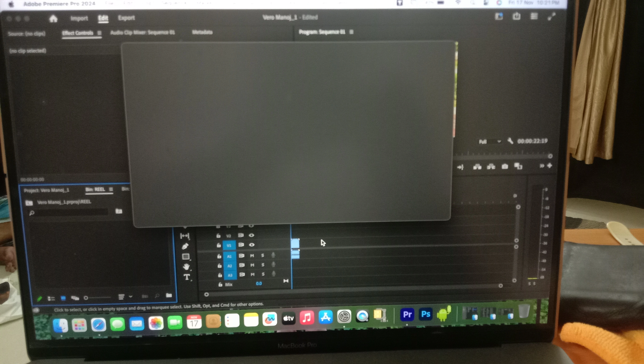The width and height of the screenshot is (644, 364).
Task: Switch project panel to List View
Action: pyautogui.click(x=51, y=298)
